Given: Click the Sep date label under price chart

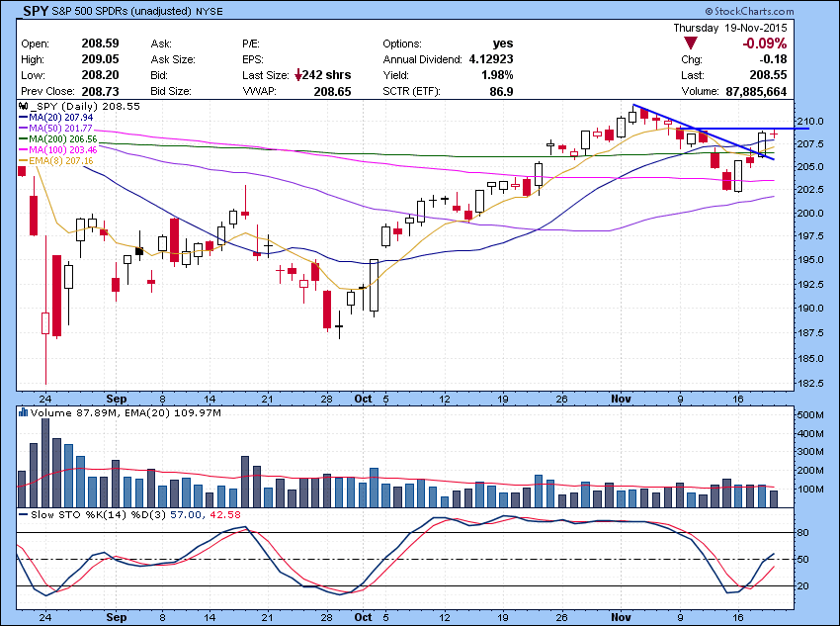Looking at the screenshot, I should click(117, 399).
